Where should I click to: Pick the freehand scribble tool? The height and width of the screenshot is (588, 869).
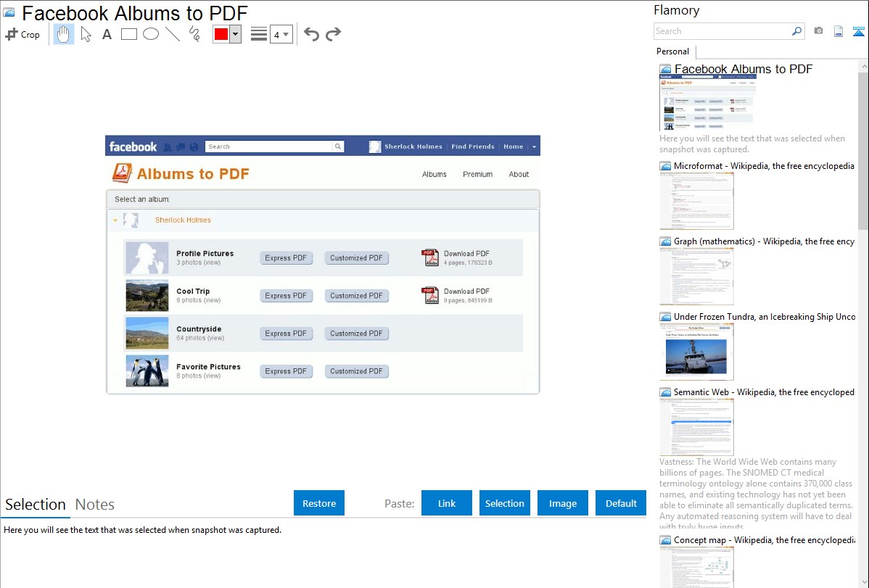[x=194, y=34]
